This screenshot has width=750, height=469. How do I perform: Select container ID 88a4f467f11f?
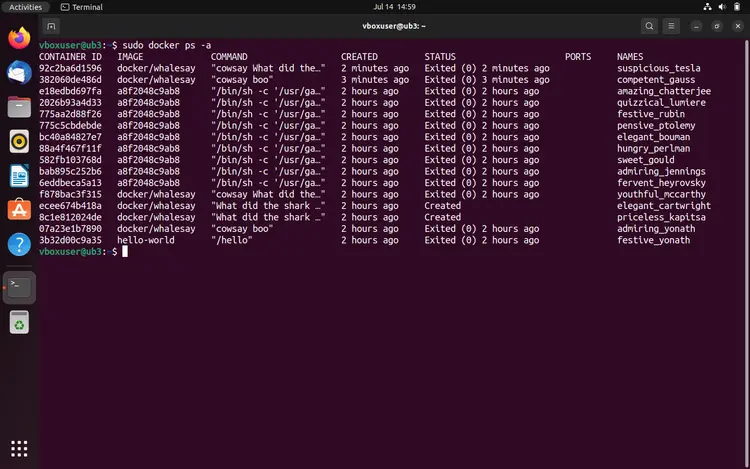point(70,148)
